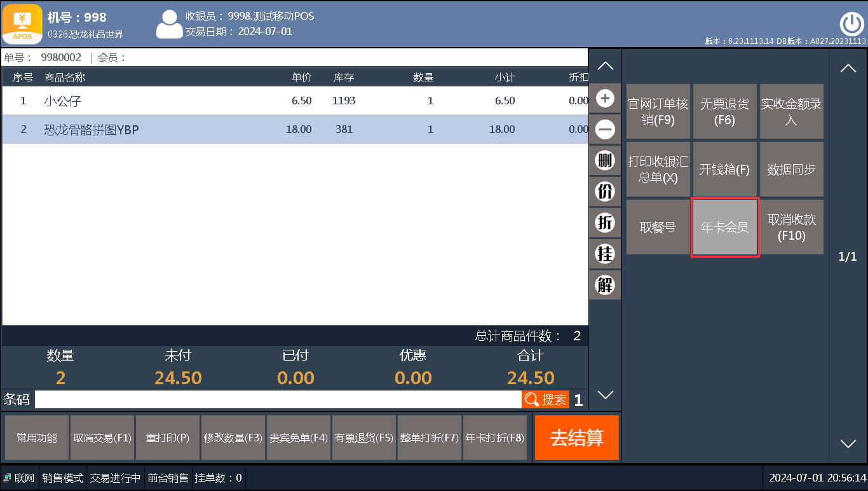Screen dimensions: 868x491
Task: Click the status bar date-time display
Action: [818, 478]
